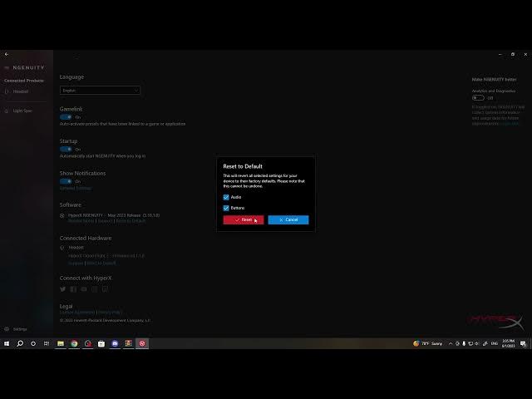Uncheck the Audio checkbox

point(226,197)
